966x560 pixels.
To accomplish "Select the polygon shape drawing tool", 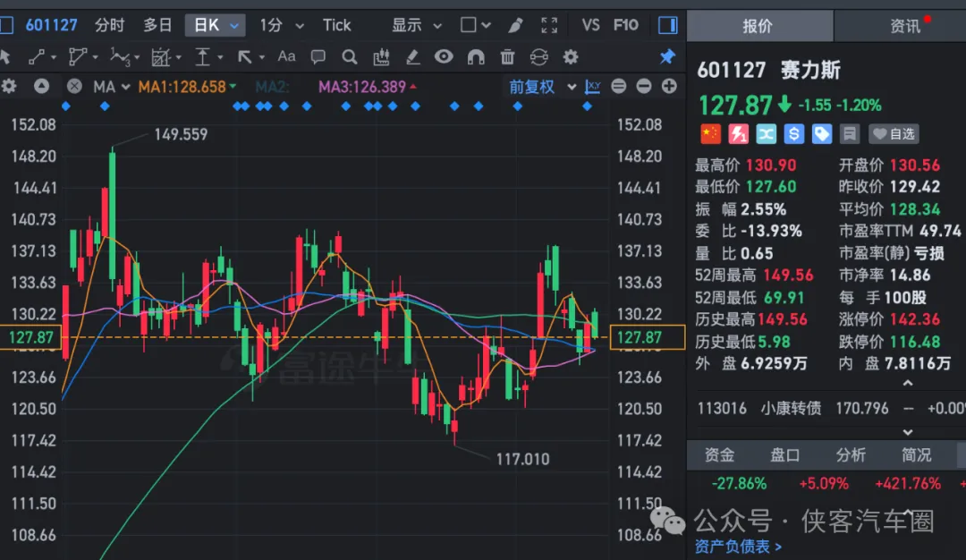I will (x=77, y=57).
